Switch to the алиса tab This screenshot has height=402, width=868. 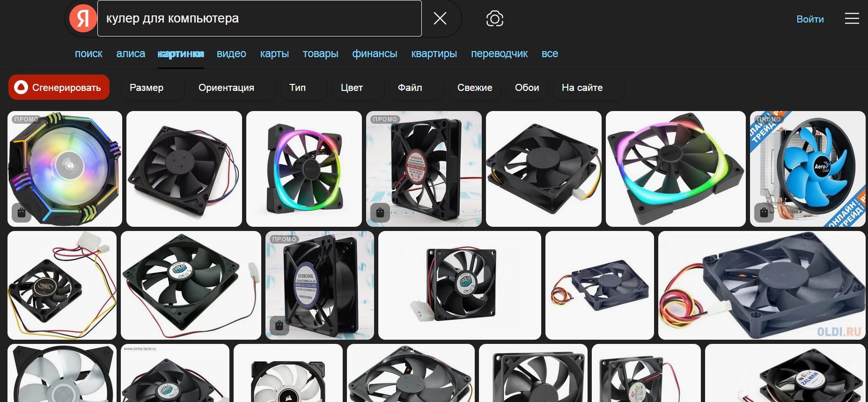tap(131, 53)
